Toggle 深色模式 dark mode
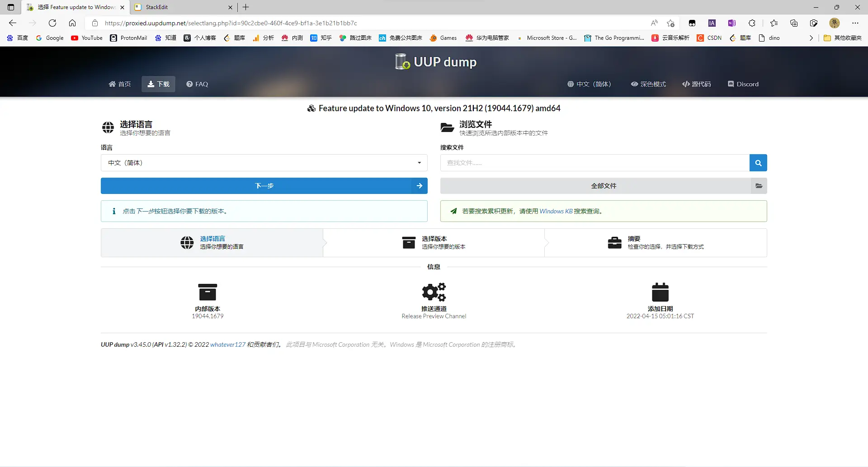Image resolution: width=868 pixels, height=467 pixels. (648, 84)
